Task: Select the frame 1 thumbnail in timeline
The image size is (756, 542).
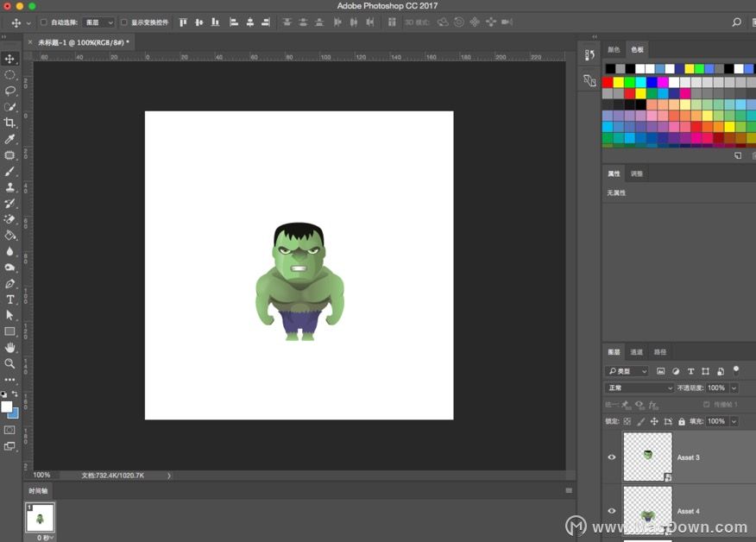Action: coord(40,518)
